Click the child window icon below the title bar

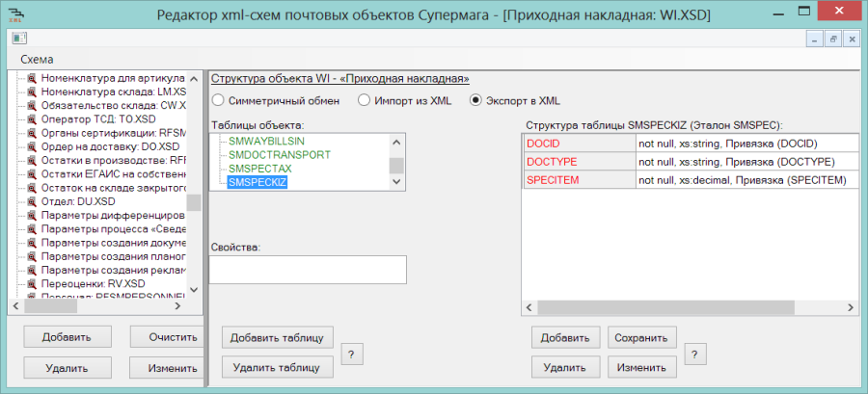tap(20, 39)
